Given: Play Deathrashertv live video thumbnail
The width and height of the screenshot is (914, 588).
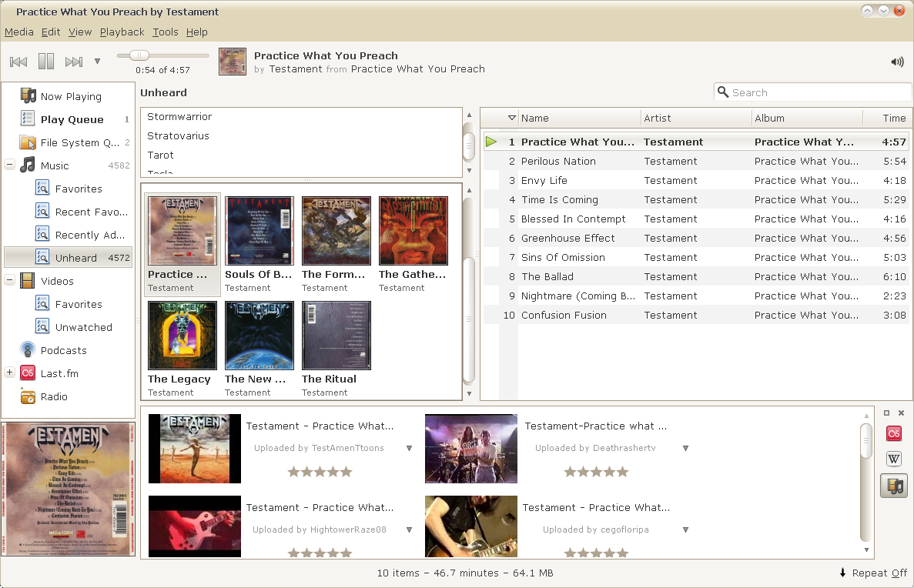Looking at the screenshot, I should pos(471,449).
